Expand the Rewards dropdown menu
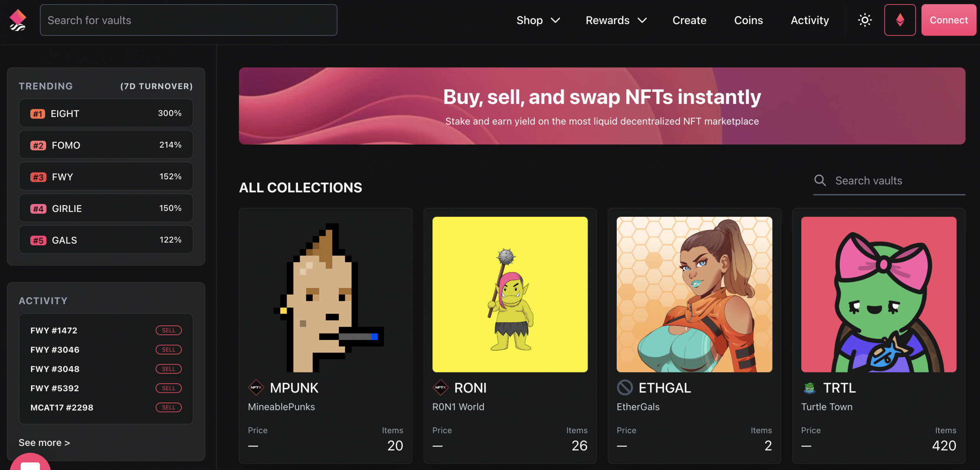Screen dimensions: 980x470 coord(616,20)
